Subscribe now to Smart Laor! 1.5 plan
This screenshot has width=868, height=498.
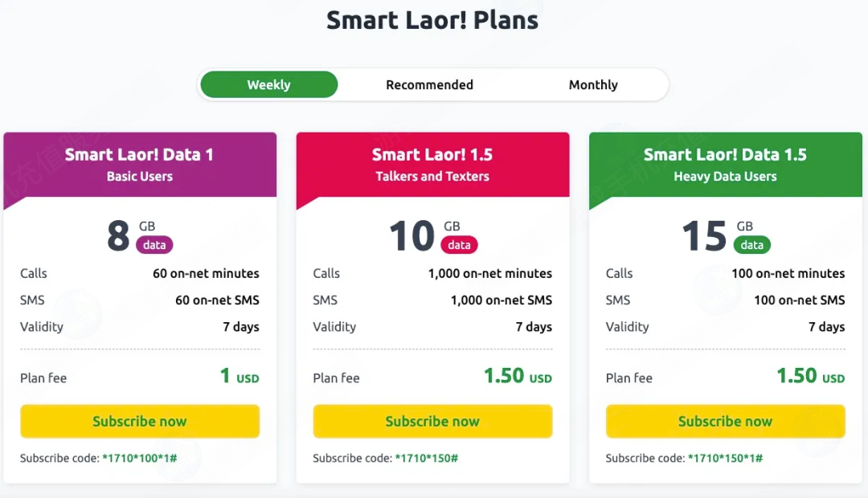tap(432, 421)
